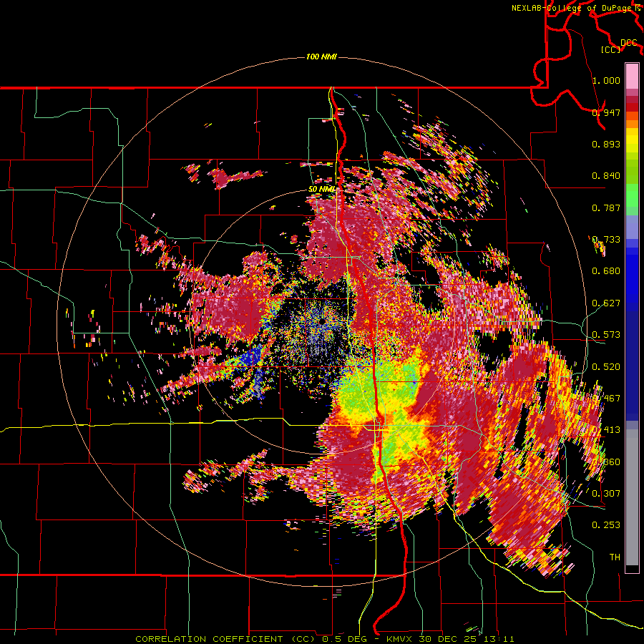Click the 0.680 legend value

click(606, 271)
